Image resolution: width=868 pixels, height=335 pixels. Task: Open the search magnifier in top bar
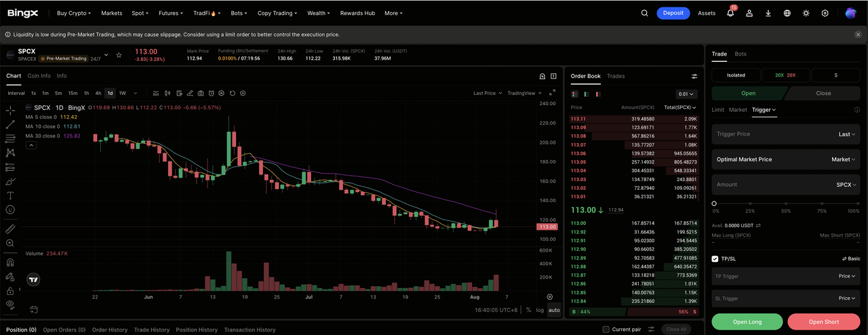[x=645, y=13]
